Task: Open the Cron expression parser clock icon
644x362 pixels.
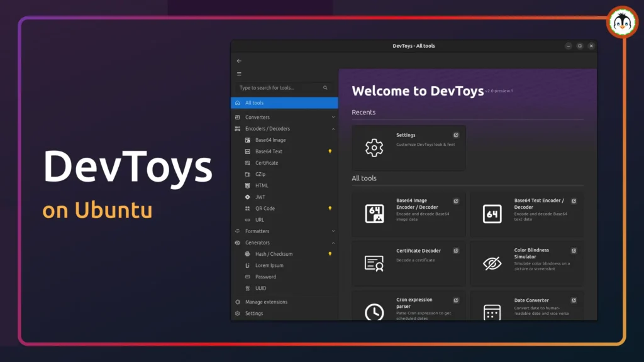Action: click(x=374, y=311)
